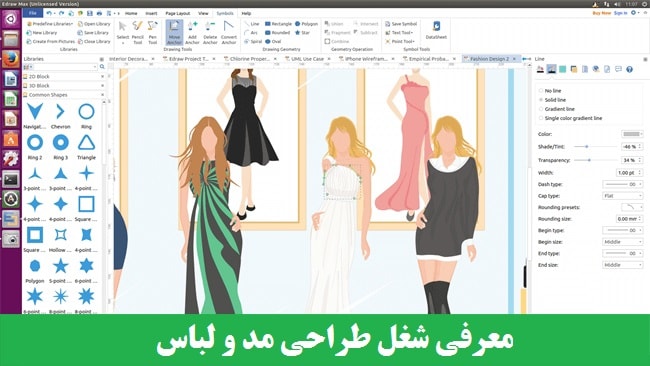This screenshot has width=650, height=366.
Task: Open Firefox from the Ubuntu launcher
Action: pyautogui.click(x=10, y=59)
